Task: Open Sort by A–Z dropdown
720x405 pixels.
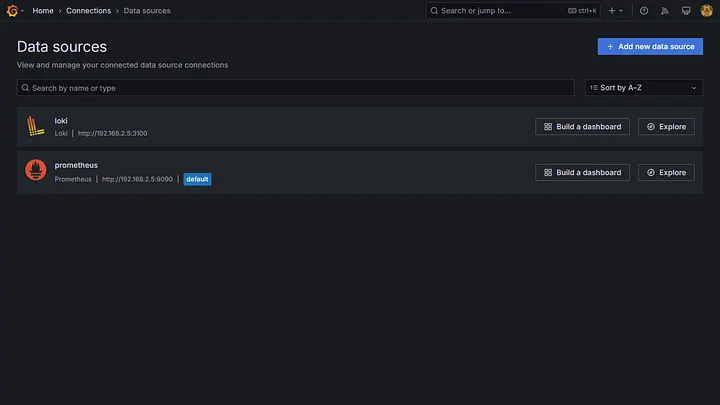Action: tap(643, 88)
